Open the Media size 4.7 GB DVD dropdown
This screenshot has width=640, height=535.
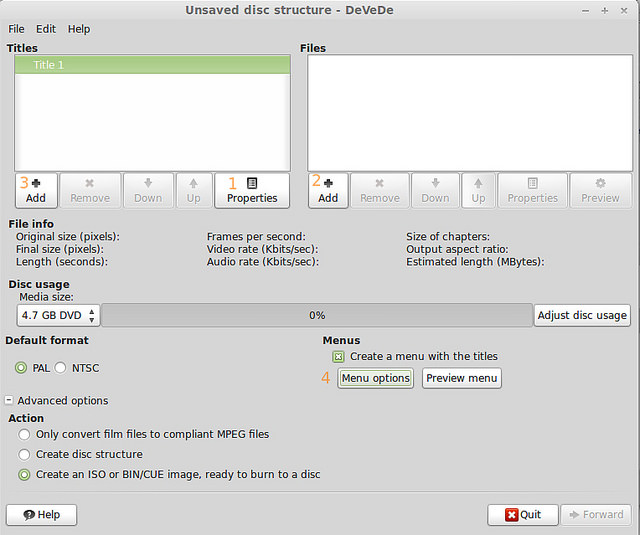coord(58,315)
